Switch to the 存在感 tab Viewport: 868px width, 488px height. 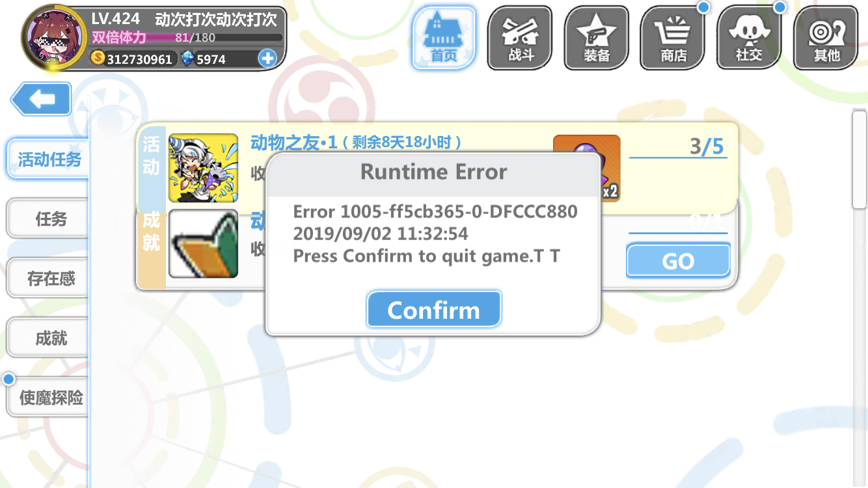click(x=48, y=278)
